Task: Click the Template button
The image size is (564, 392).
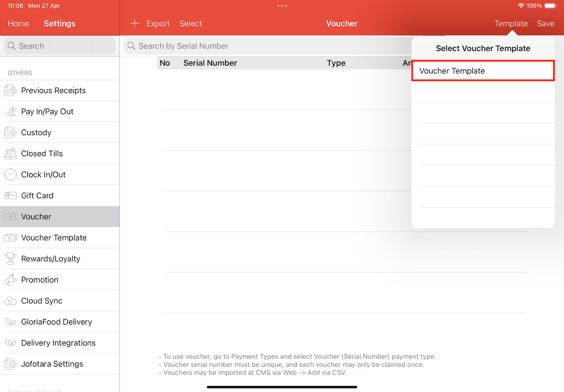Action: pyautogui.click(x=511, y=23)
